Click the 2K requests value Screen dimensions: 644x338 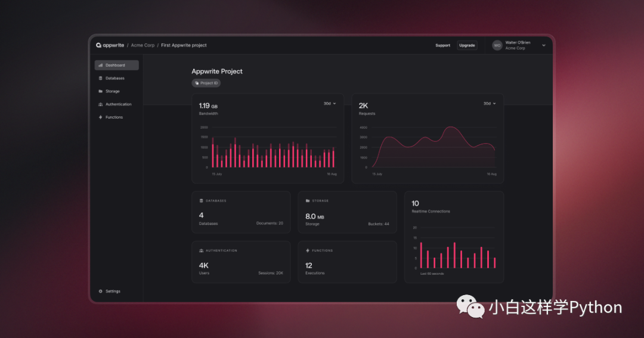(364, 106)
